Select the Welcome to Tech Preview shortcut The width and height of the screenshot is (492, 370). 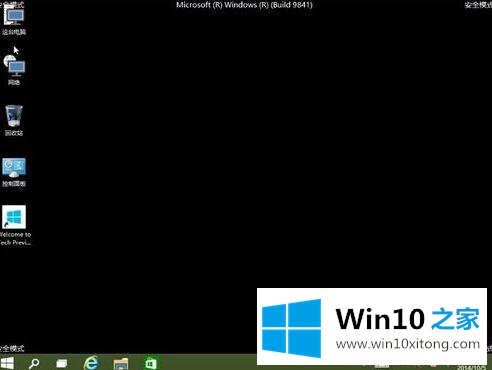(x=15, y=225)
